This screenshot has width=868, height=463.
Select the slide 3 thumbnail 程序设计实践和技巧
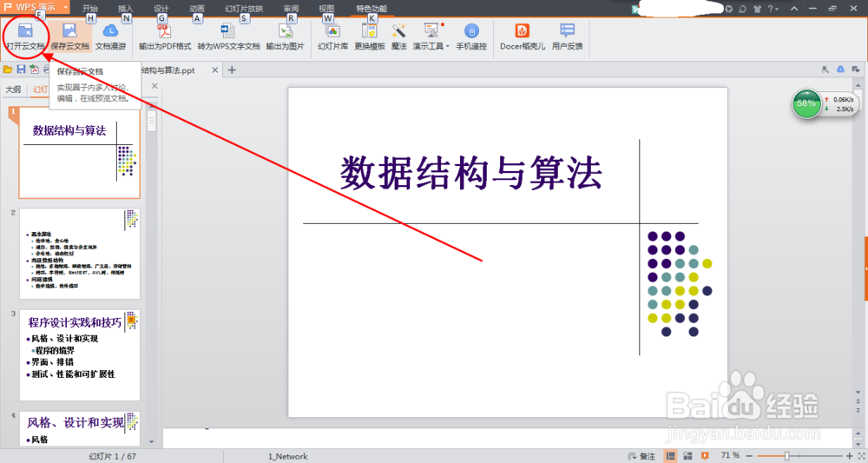coord(79,355)
